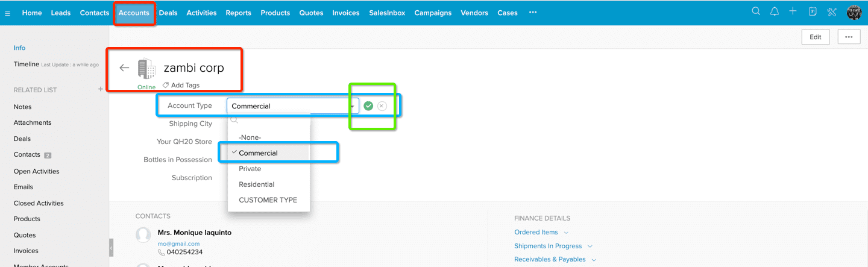The image size is (868, 267).
Task: Open the user profile avatar
Action: point(854,12)
